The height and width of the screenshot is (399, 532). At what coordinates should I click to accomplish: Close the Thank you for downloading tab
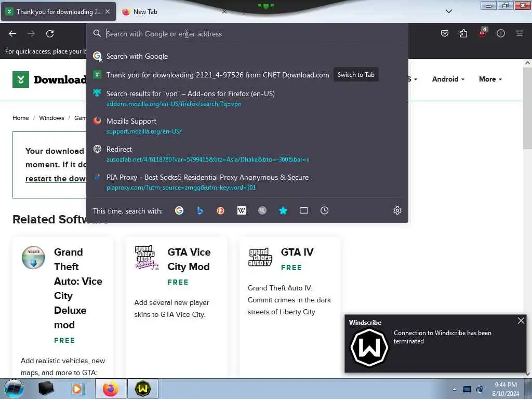point(108,11)
